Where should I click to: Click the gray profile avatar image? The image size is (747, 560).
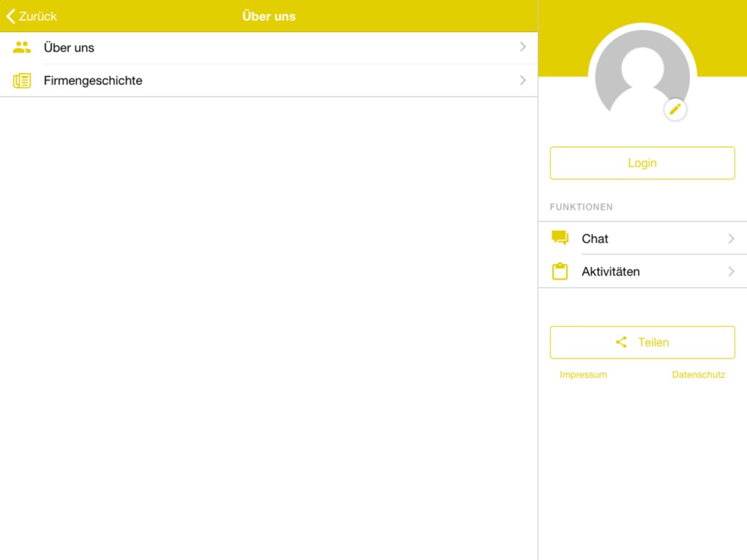pos(642,77)
